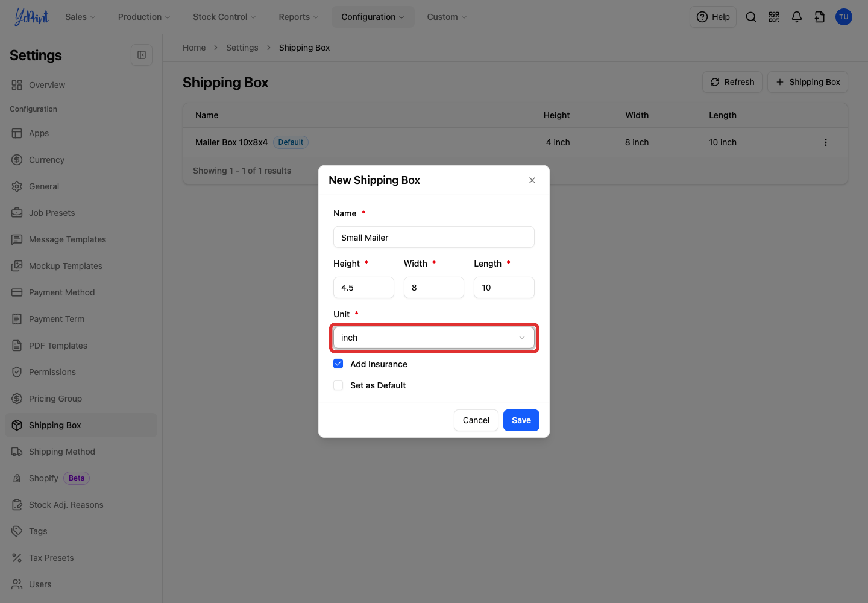Close the New Shipping Box dialog

[532, 180]
